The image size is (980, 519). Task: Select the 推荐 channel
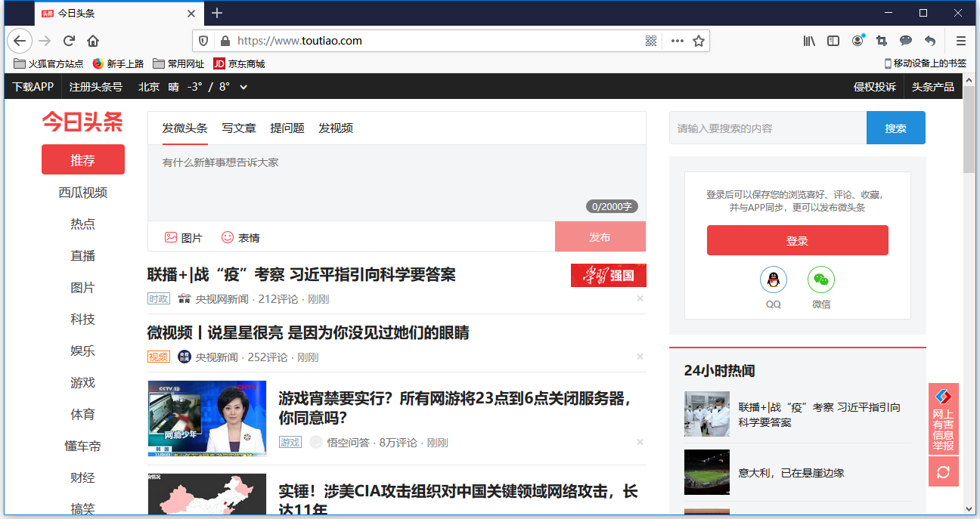point(83,160)
